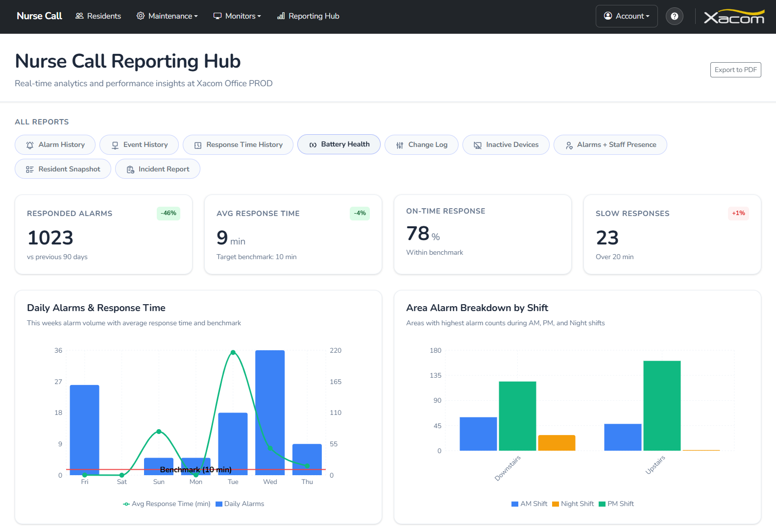This screenshot has height=532, width=776.
Task: Click the Xacom logo
Action: [x=734, y=17]
